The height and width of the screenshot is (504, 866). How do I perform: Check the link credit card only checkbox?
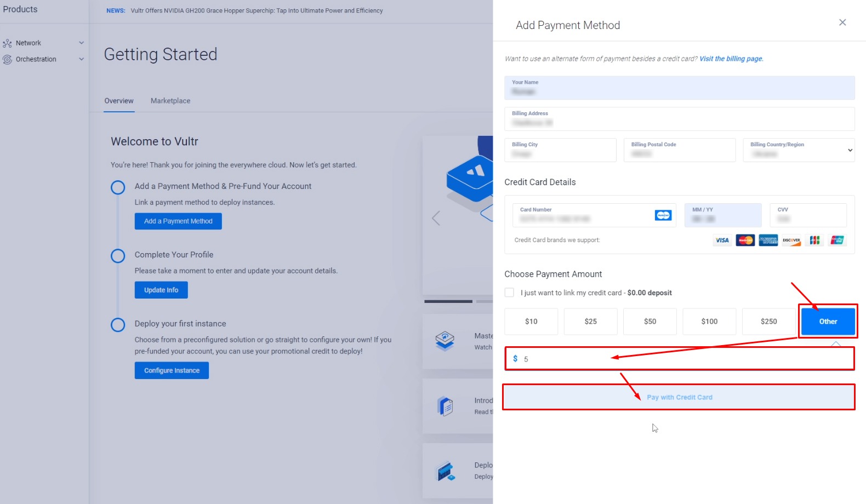click(509, 293)
